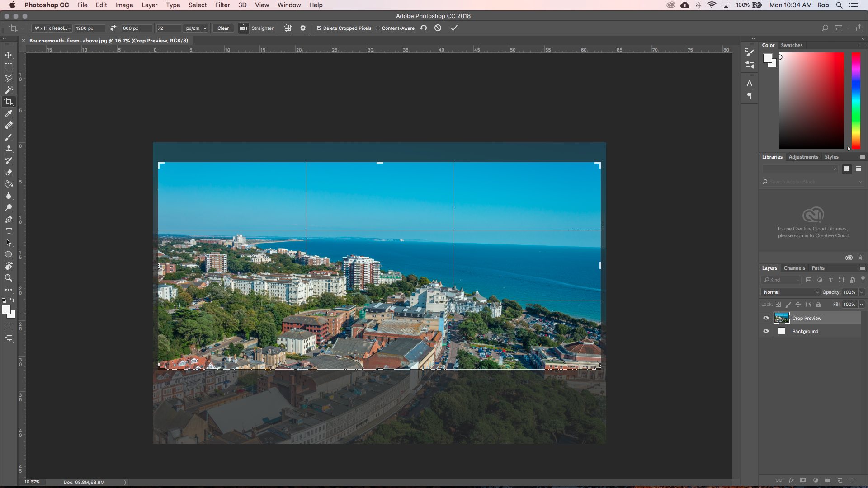868x488 pixels.
Task: Select the Move tool
Action: pyautogui.click(x=9, y=55)
